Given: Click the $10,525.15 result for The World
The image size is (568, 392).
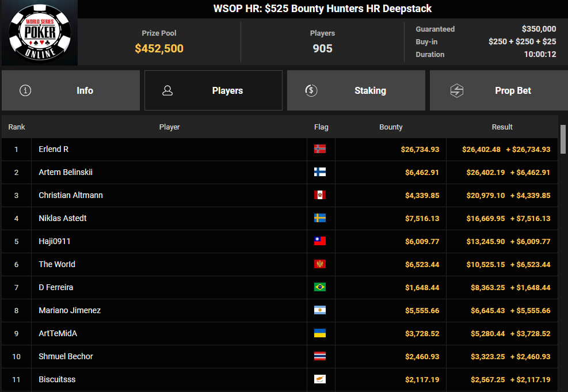Looking at the screenshot, I should 485,264.
